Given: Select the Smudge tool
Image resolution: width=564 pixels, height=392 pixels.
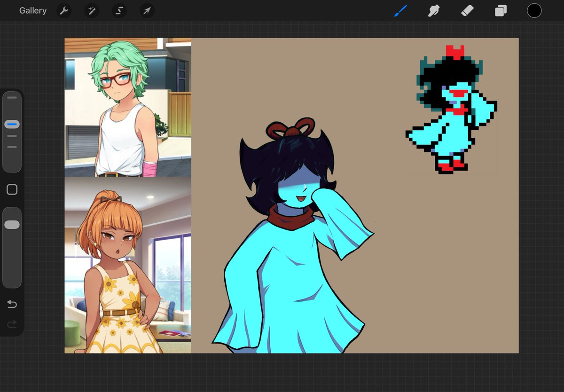Looking at the screenshot, I should tap(433, 10).
